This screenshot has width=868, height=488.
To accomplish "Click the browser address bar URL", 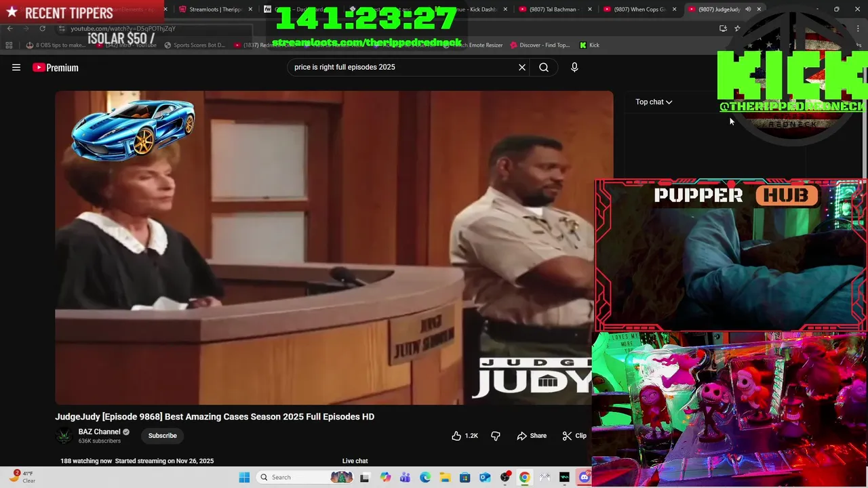I will (x=123, y=28).
